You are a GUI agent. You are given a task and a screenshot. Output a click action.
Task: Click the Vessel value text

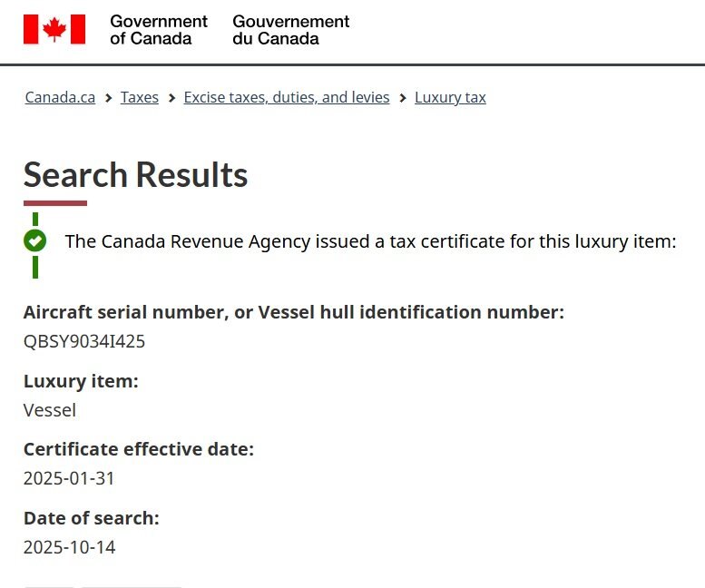[50, 410]
